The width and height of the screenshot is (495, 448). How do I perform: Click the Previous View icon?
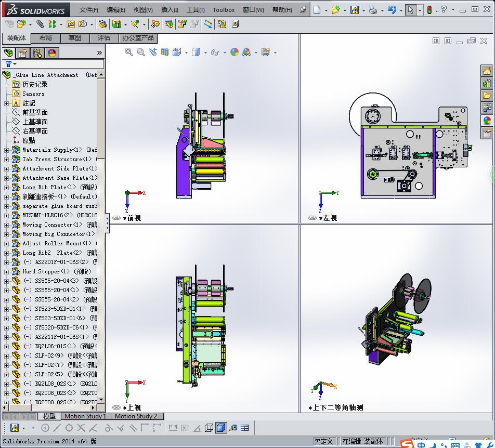153,52
